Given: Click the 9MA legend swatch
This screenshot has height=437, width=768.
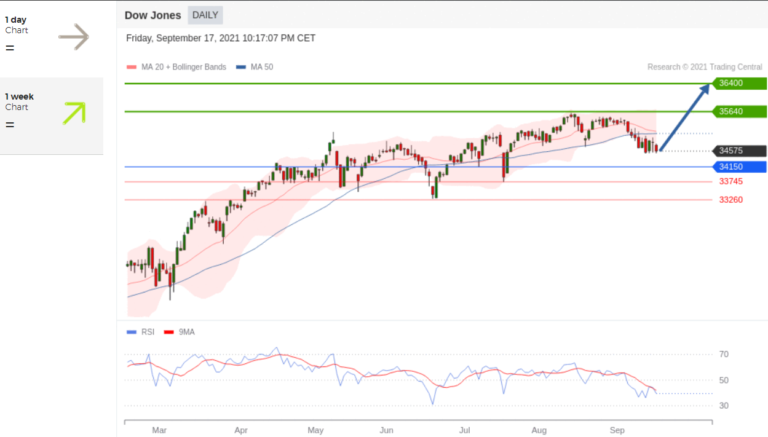Looking at the screenshot, I should (x=169, y=332).
